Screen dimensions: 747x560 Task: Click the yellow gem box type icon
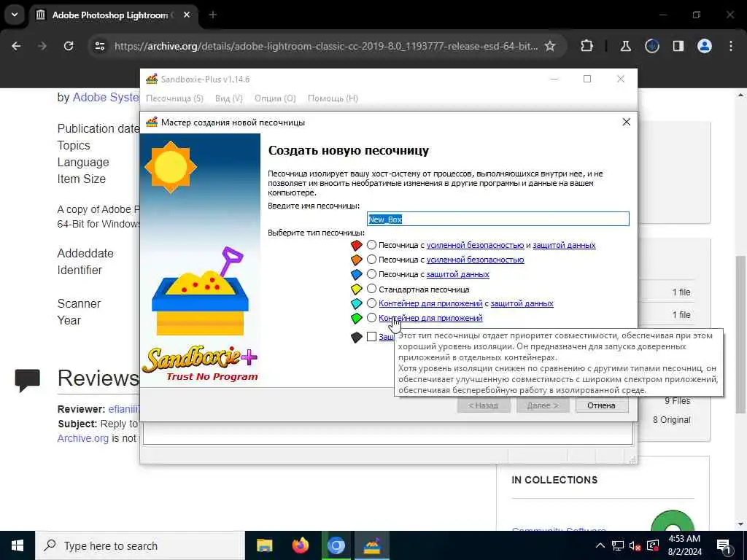click(x=356, y=289)
